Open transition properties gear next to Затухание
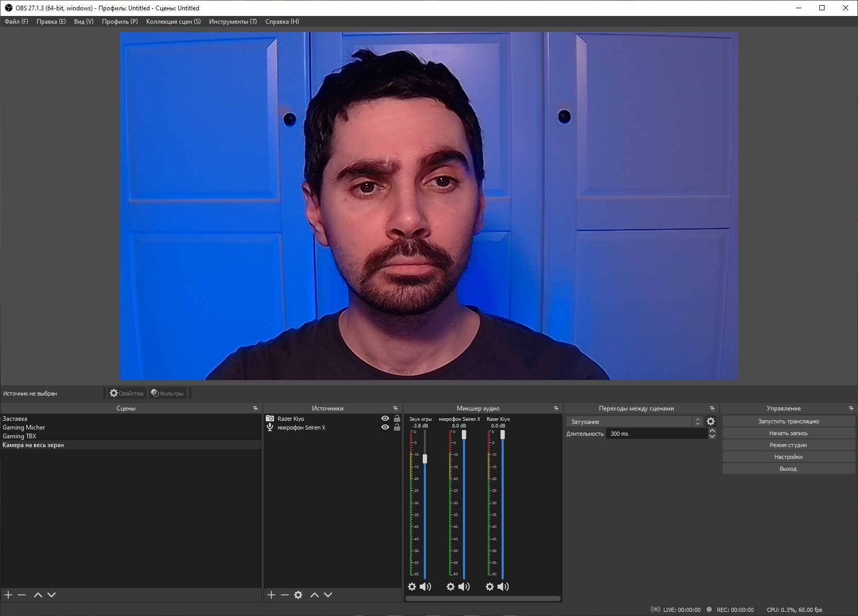 [711, 421]
